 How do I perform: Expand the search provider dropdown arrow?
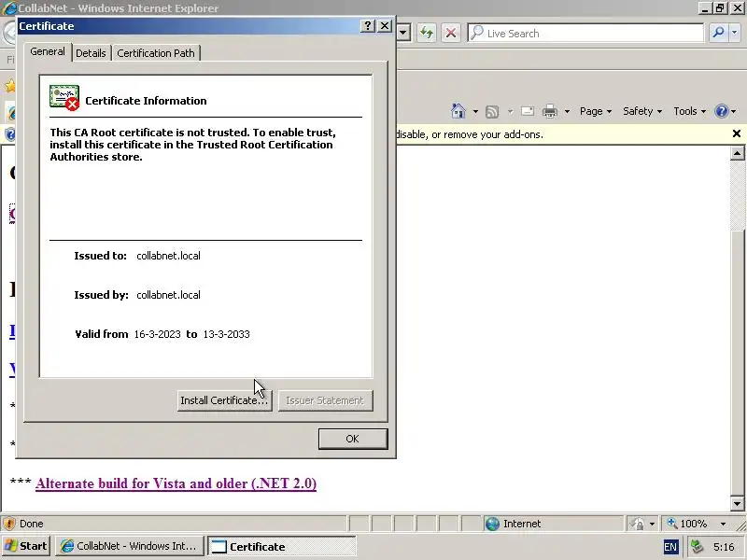(x=734, y=33)
